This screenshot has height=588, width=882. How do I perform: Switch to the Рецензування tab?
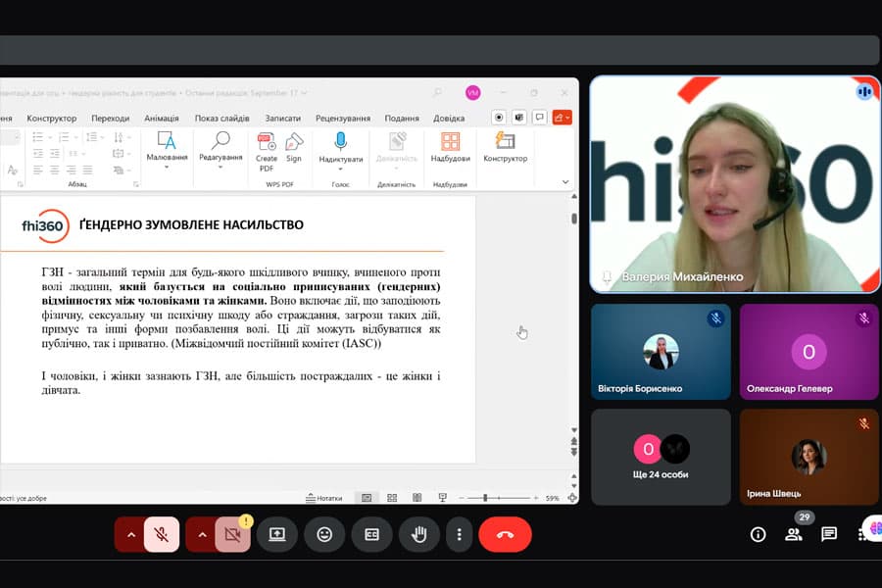point(343,119)
